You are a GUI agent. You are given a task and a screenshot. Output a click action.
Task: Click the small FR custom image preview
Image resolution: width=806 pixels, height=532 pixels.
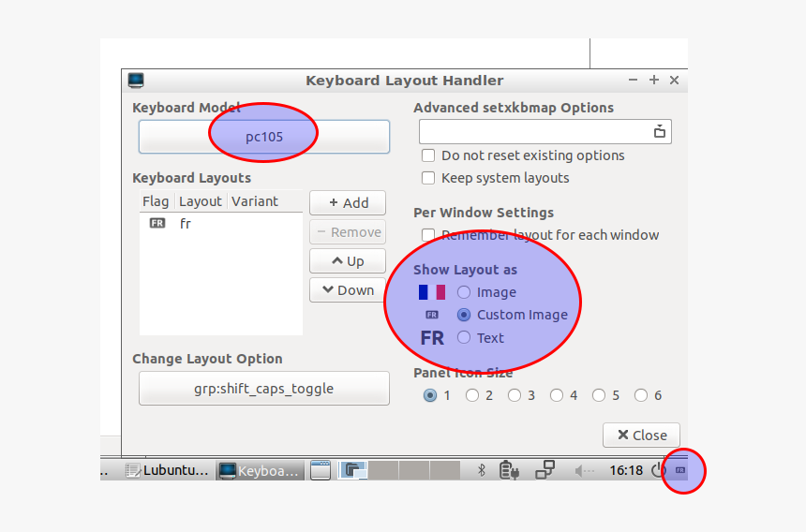click(432, 315)
